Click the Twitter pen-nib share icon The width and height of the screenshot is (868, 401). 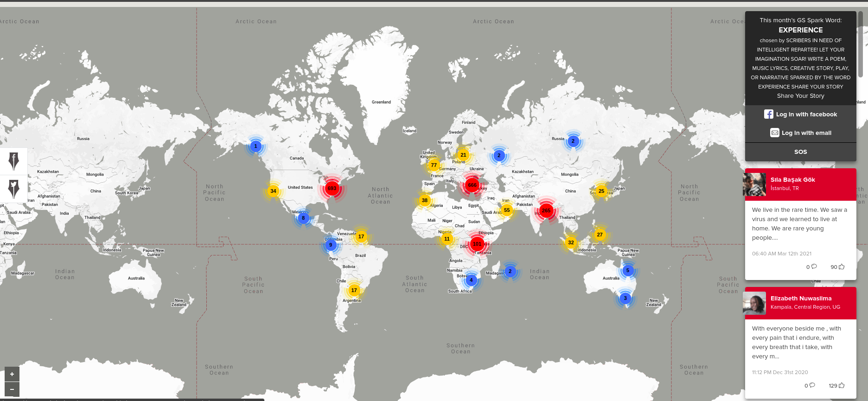coord(13,189)
